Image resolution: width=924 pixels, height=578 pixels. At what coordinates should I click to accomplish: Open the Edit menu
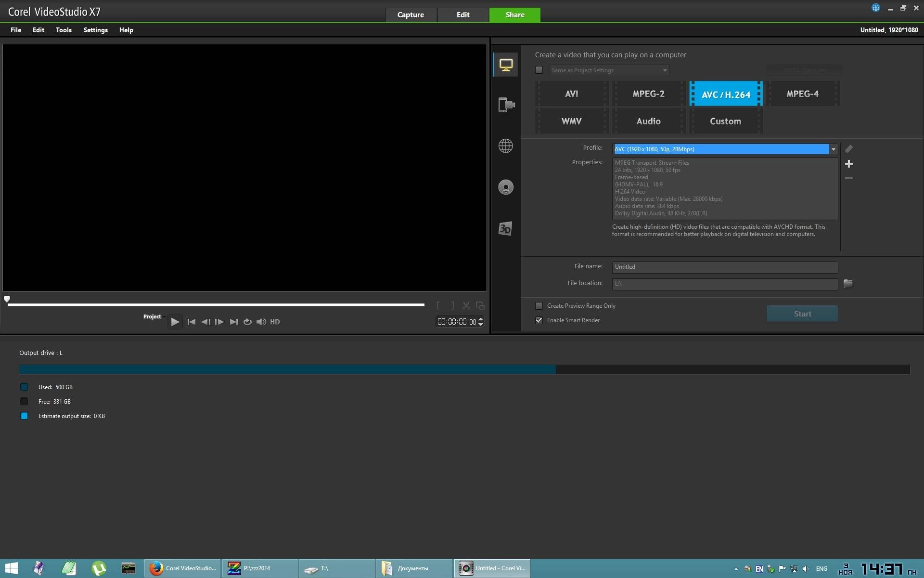pos(38,30)
